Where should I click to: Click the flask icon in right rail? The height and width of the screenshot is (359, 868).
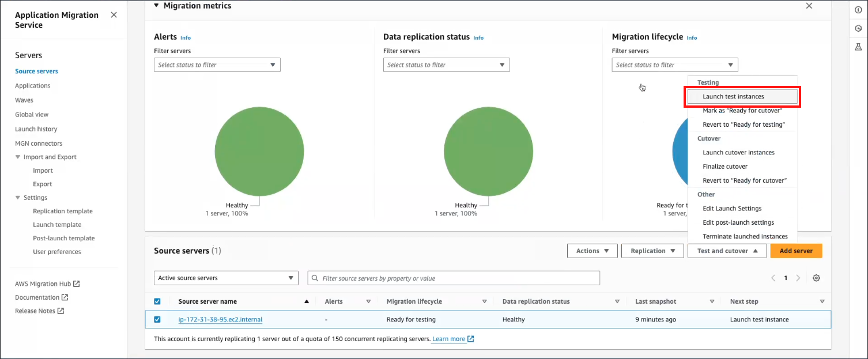pos(858,47)
